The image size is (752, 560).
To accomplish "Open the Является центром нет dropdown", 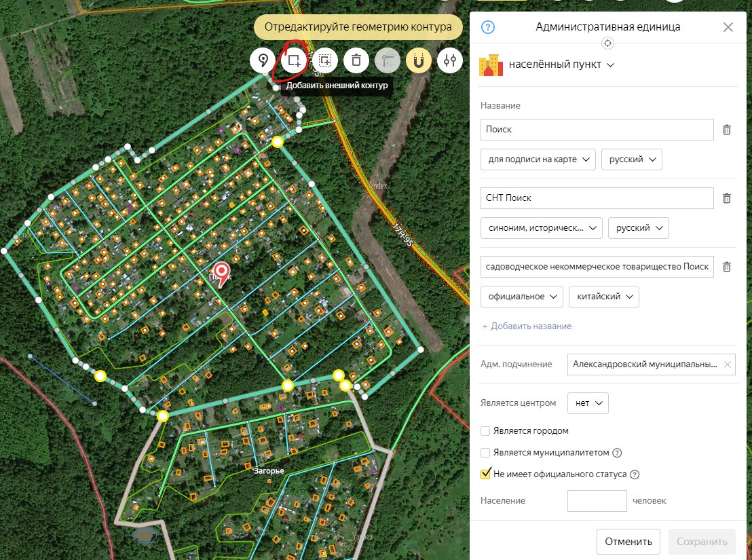I will (588, 403).
